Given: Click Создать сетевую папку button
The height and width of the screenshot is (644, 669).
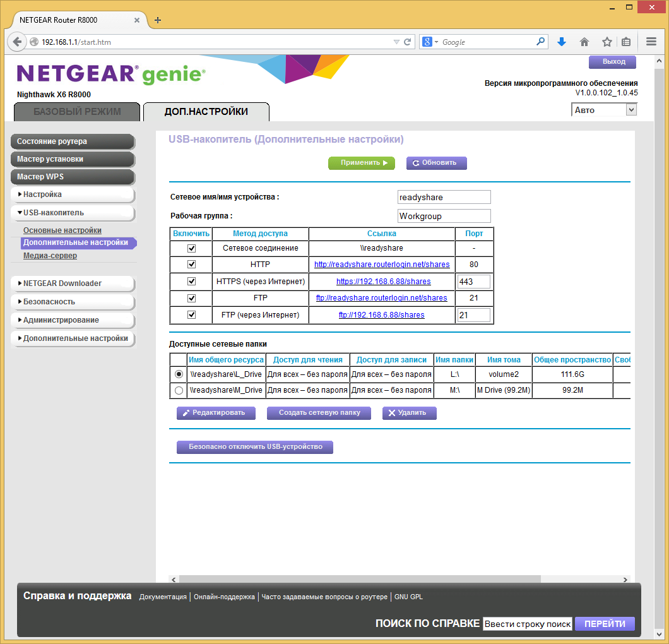Looking at the screenshot, I should pos(319,413).
